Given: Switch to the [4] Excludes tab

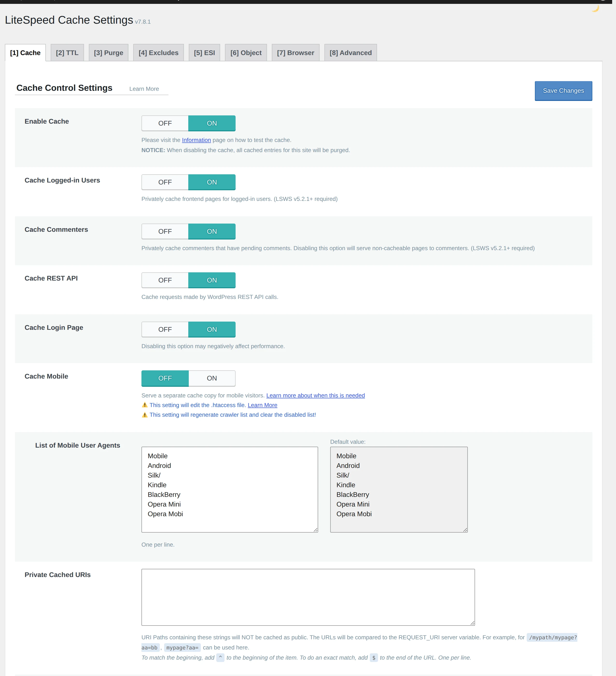Looking at the screenshot, I should click(158, 53).
